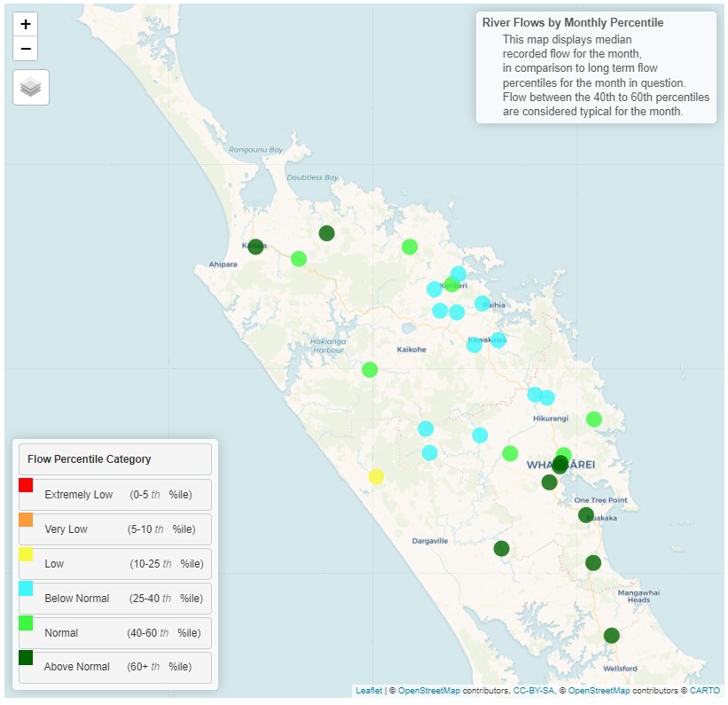Select the green marker east of Hikurangi
Viewport: 728px width, 705px height.
tap(594, 419)
